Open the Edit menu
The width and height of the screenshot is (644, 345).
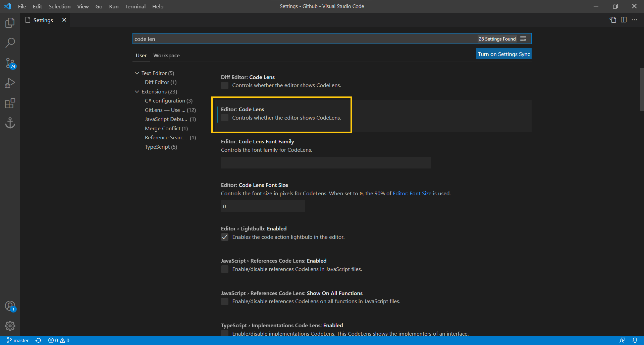[37, 6]
